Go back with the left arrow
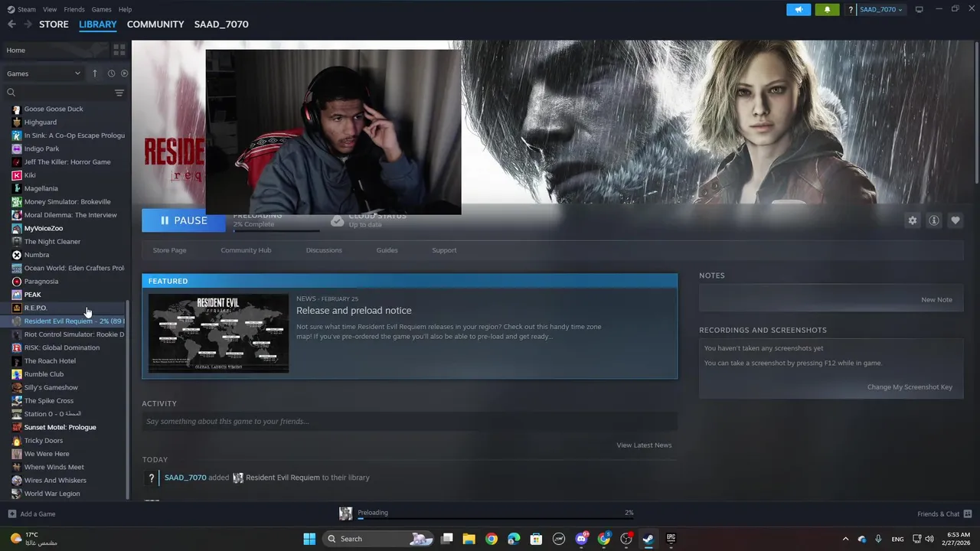 tap(11, 24)
